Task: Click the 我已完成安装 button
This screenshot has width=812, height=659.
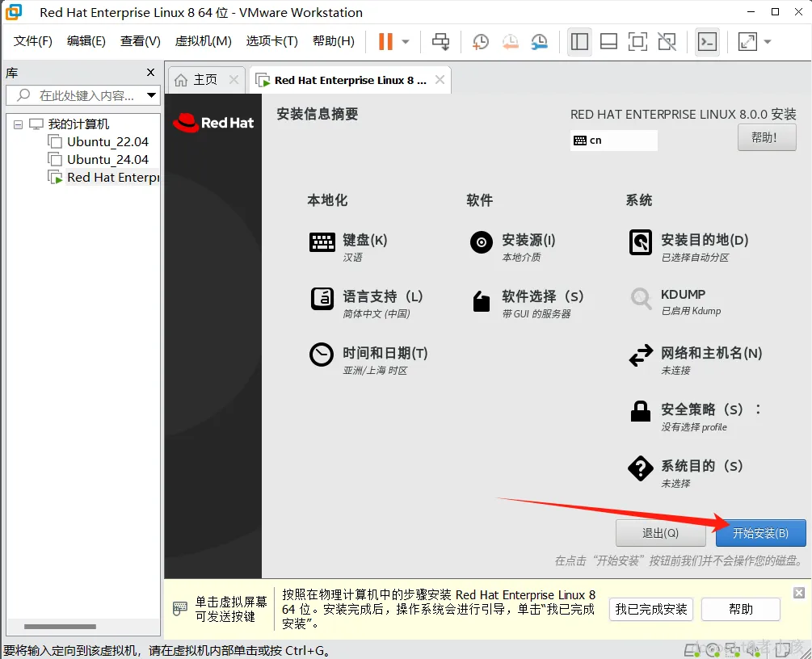Action: click(x=650, y=610)
